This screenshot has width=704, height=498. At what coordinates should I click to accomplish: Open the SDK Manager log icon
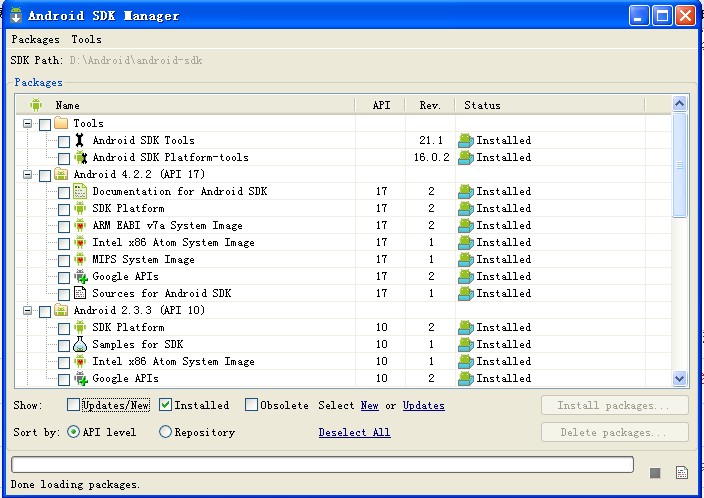[x=682, y=472]
